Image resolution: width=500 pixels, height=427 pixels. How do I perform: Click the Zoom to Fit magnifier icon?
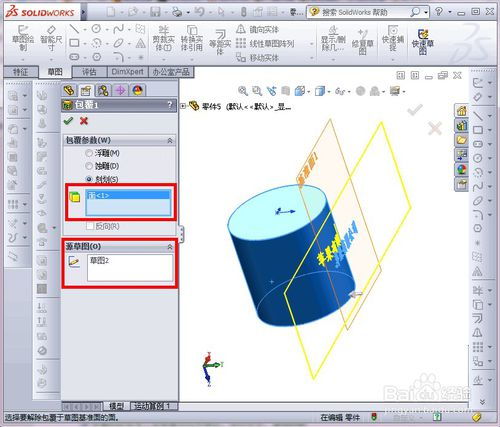click(x=243, y=91)
